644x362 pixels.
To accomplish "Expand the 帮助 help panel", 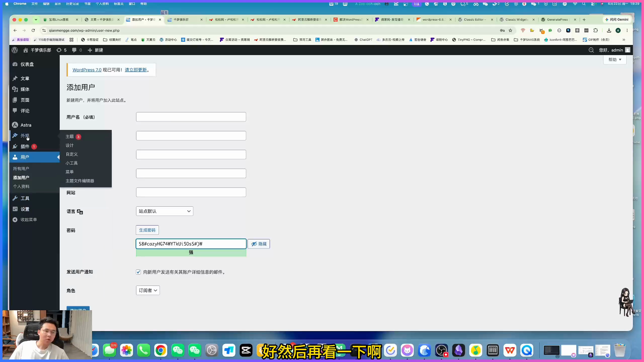I will pos(615,60).
